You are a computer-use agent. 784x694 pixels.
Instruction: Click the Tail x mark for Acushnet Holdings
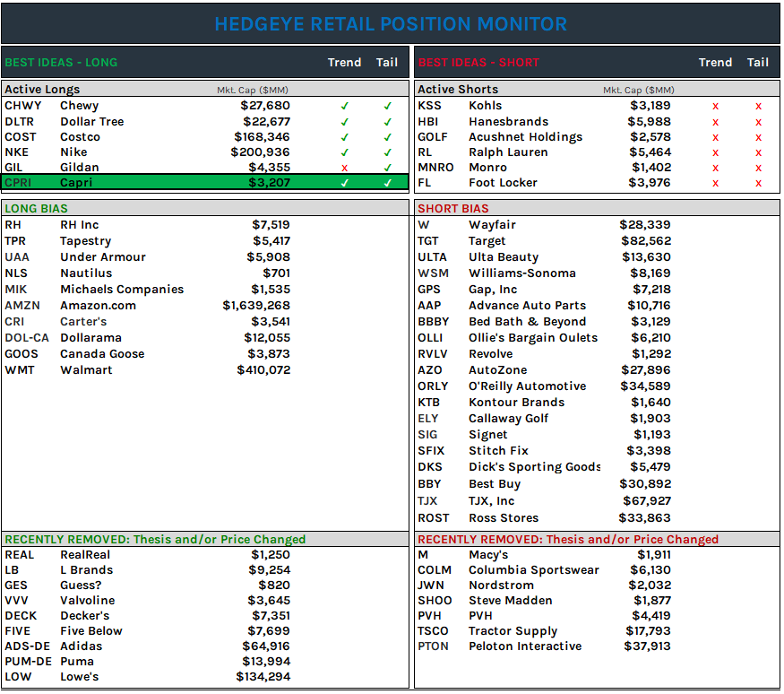pyautogui.click(x=758, y=136)
